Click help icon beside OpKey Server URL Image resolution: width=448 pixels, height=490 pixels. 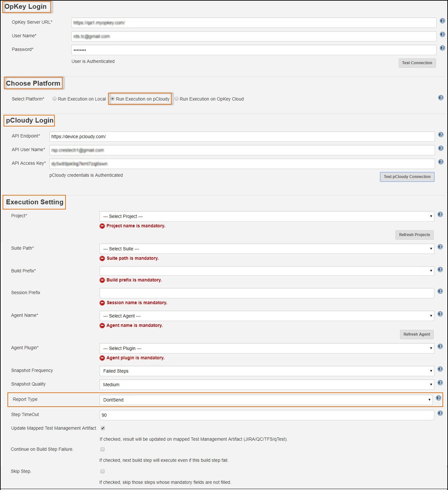(x=442, y=21)
